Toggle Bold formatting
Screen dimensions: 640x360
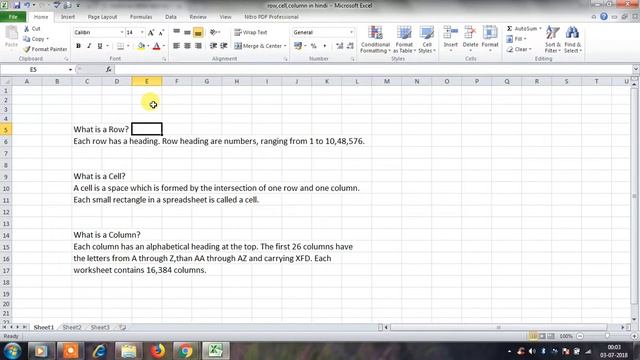pos(78,46)
